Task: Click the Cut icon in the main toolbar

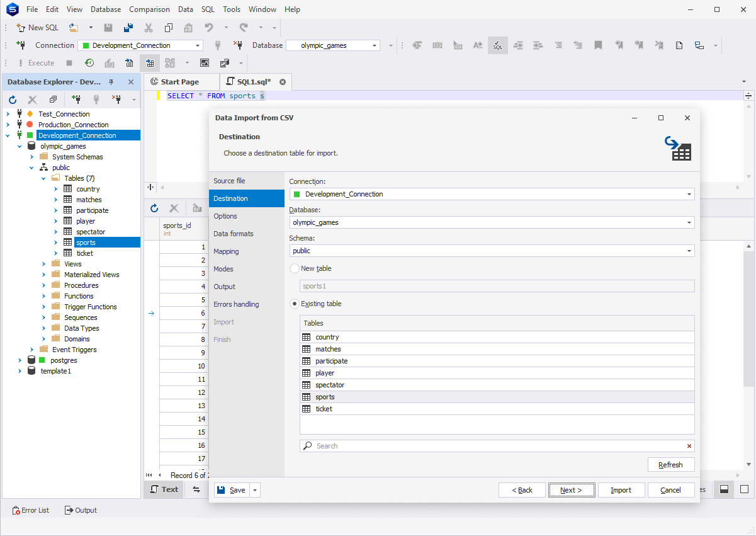Action: point(149,27)
